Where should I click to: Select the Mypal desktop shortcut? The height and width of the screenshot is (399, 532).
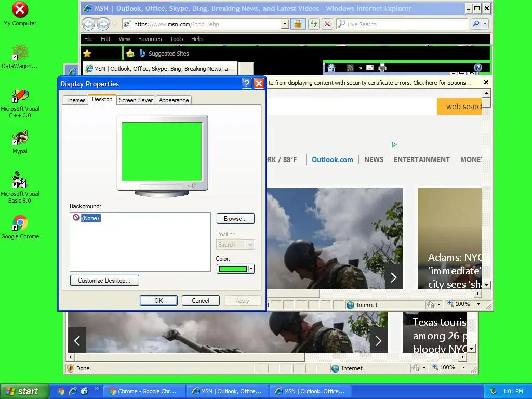pyautogui.click(x=20, y=142)
